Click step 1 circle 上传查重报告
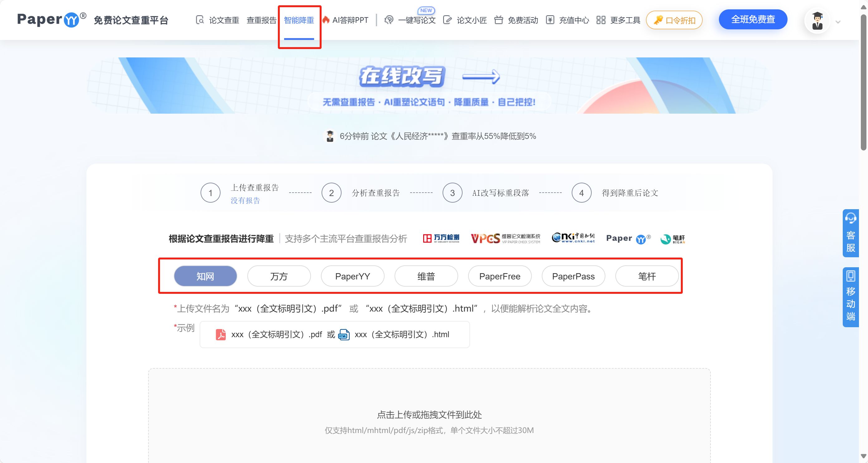 click(211, 193)
